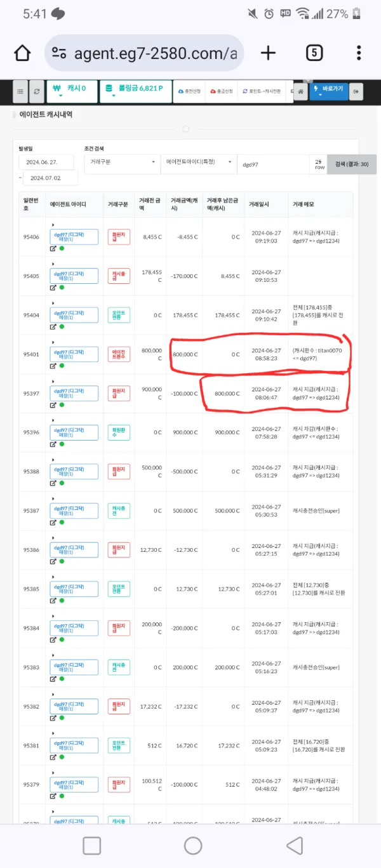Click the refresh icon in agent toolbar

point(36,91)
